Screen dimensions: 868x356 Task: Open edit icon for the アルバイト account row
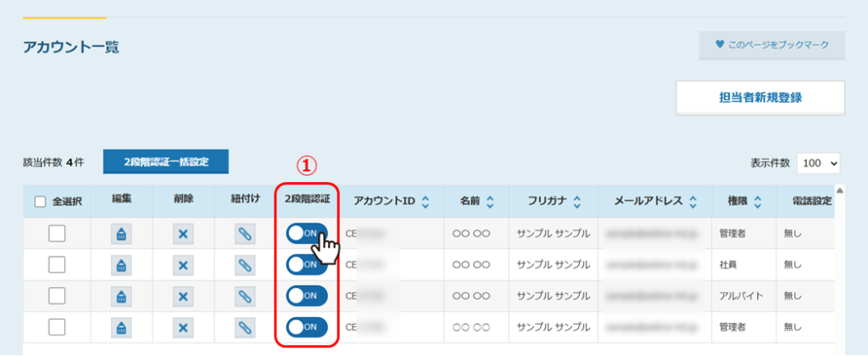[121, 296]
